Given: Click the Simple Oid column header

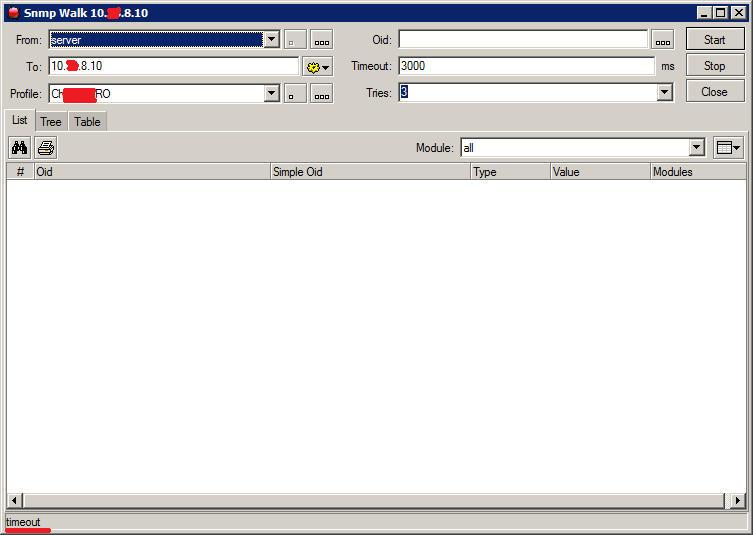Looking at the screenshot, I should point(371,171).
